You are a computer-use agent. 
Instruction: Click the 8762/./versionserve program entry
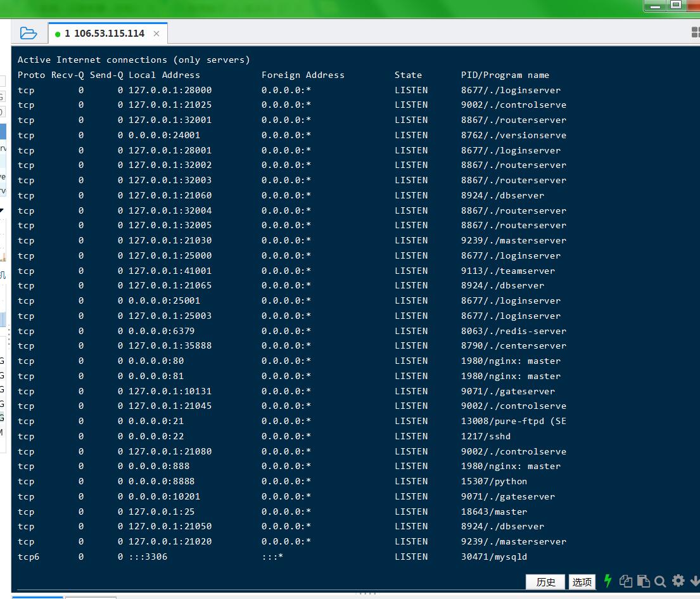pyautogui.click(x=513, y=136)
